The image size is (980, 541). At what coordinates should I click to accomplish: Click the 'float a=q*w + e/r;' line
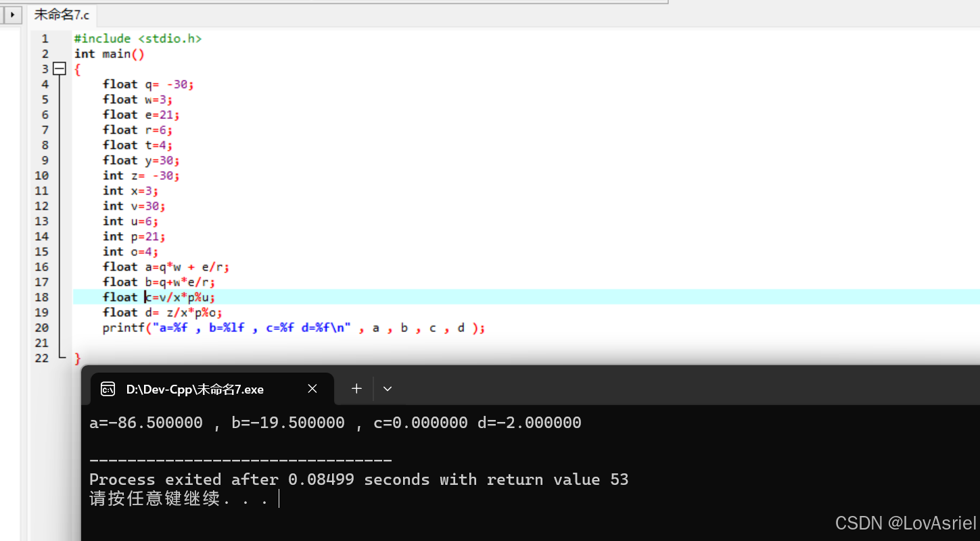(x=166, y=266)
